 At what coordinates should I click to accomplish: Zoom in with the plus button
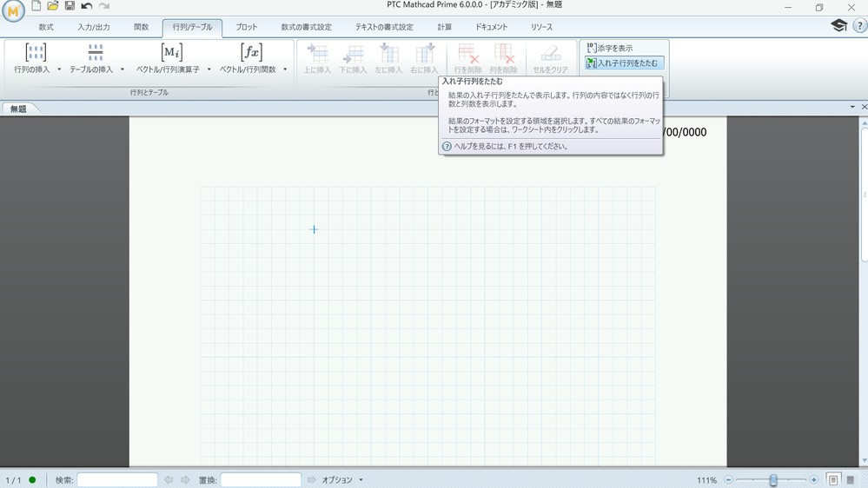[x=814, y=479]
